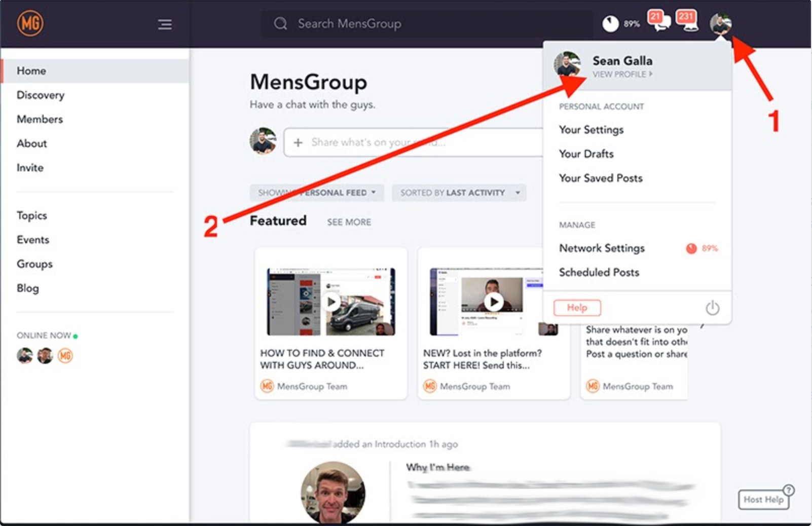The image size is (812, 526).
Task: Open Blog in the sidebar
Action: pos(27,288)
